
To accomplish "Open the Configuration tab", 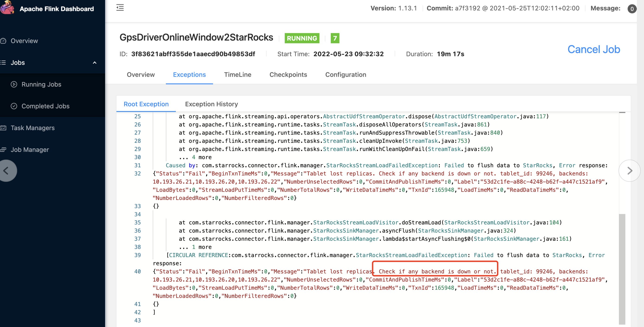I will pos(345,74).
